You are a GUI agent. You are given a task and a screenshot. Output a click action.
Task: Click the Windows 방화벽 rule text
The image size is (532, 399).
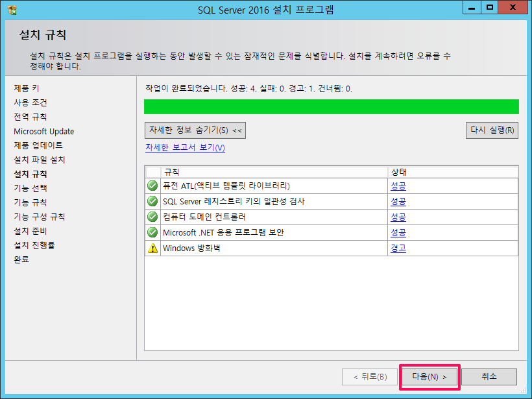[x=191, y=248]
